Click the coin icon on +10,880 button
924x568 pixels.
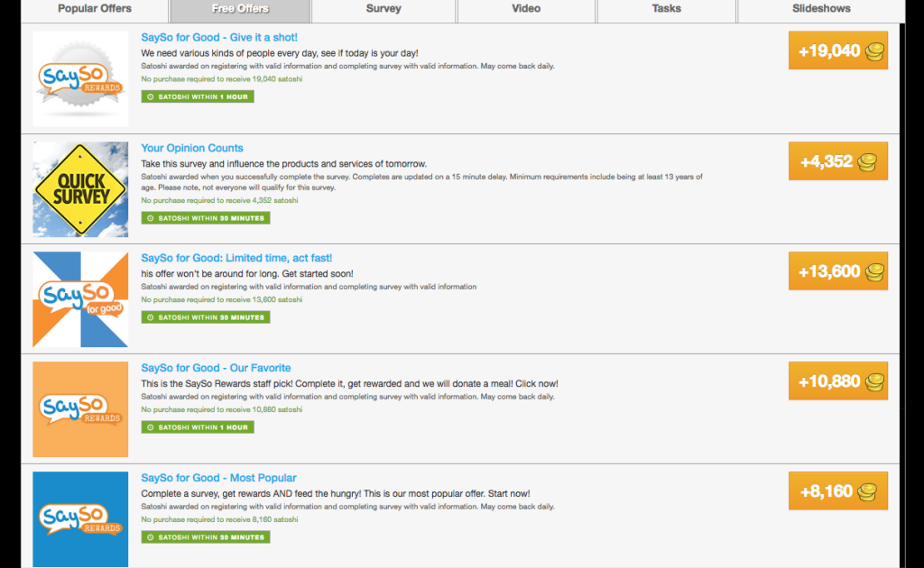tap(874, 382)
